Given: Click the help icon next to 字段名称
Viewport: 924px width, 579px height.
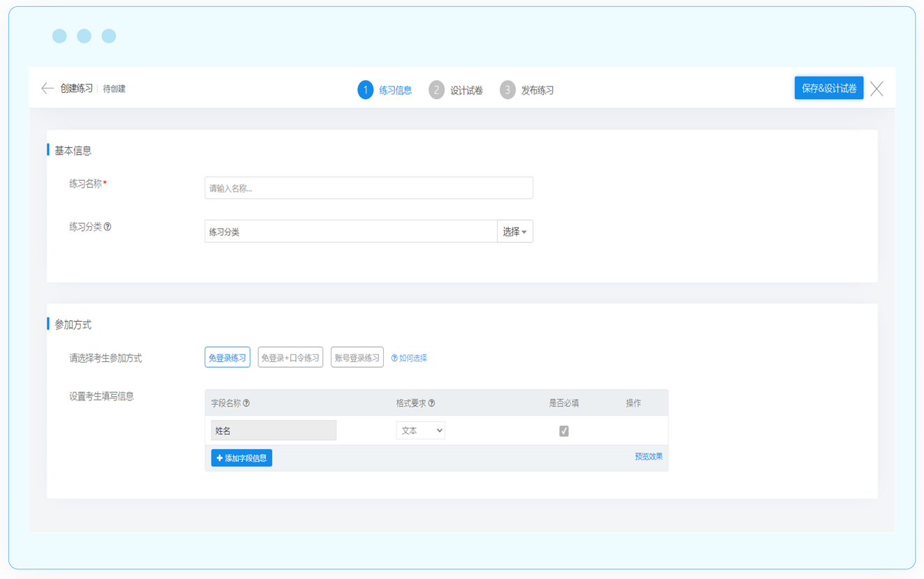Looking at the screenshot, I should [x=246, y=403].
